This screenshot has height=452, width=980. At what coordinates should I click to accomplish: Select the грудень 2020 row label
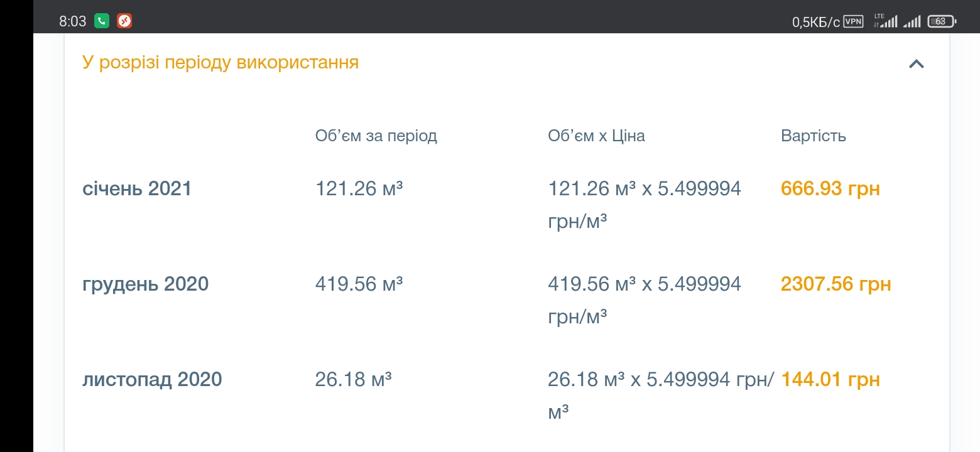pos(146,284)
